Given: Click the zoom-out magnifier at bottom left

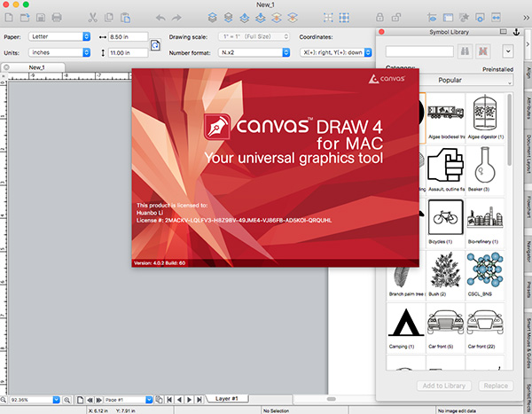Looking at the screenshot, I should click(x=4, y=400).
